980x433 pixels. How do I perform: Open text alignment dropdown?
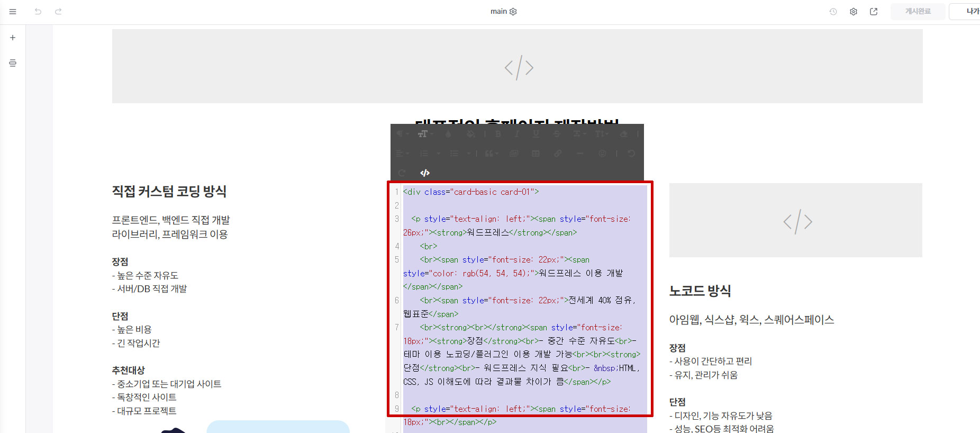402,154
